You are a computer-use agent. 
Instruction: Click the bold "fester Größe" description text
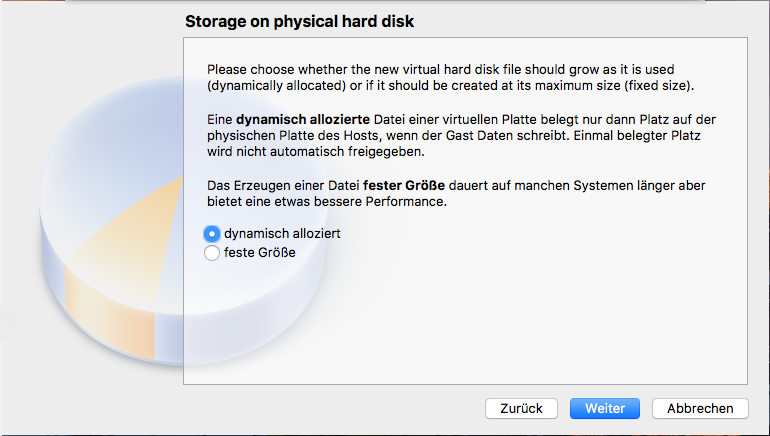click(403, 186)
